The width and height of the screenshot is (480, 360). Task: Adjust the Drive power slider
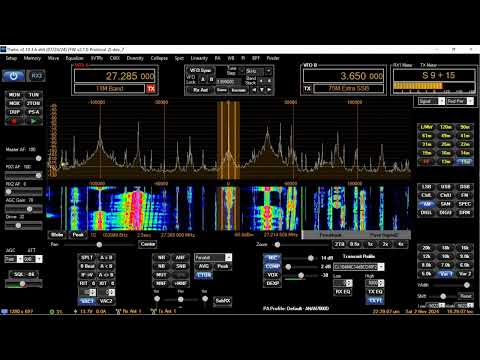24,226
